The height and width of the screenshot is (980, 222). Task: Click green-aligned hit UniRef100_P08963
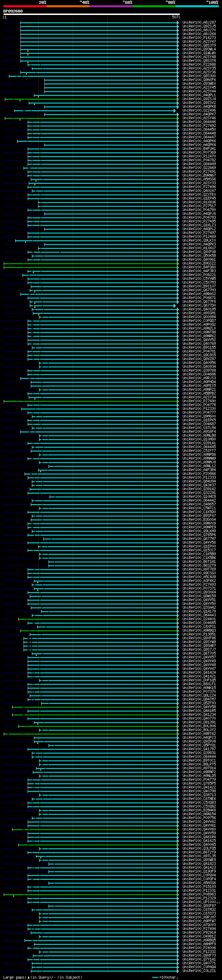[199, 894]
